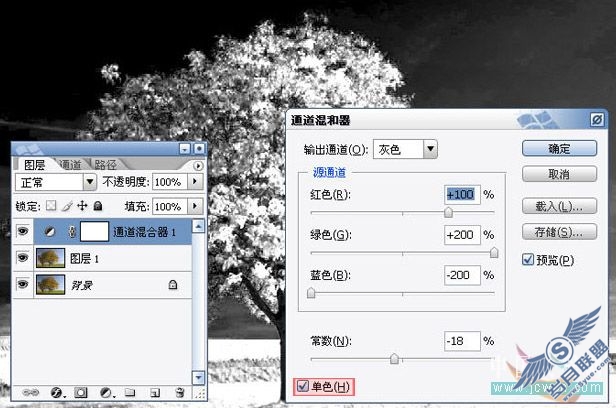Screen dimensions: 616x408
Task: Open the fill slider arrow
Action: [194, 206]
